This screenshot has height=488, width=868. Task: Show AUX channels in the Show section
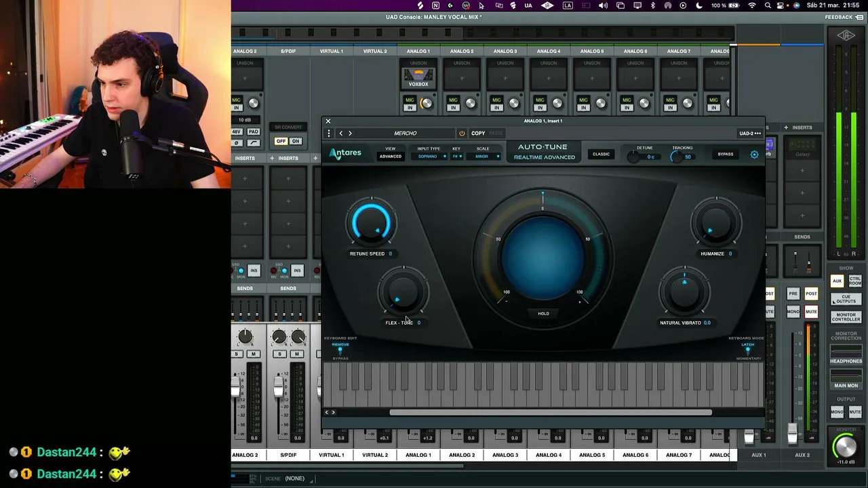point(837,281)
